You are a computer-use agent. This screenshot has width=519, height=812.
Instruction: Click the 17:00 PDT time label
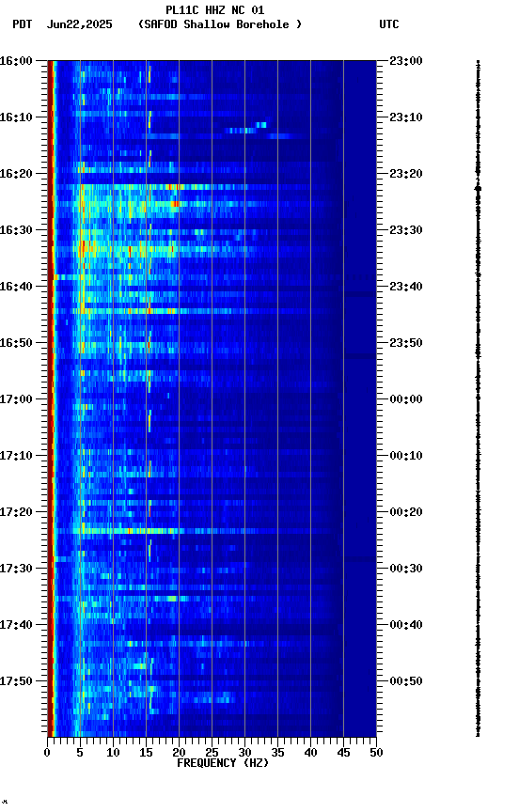click(16, 399)
